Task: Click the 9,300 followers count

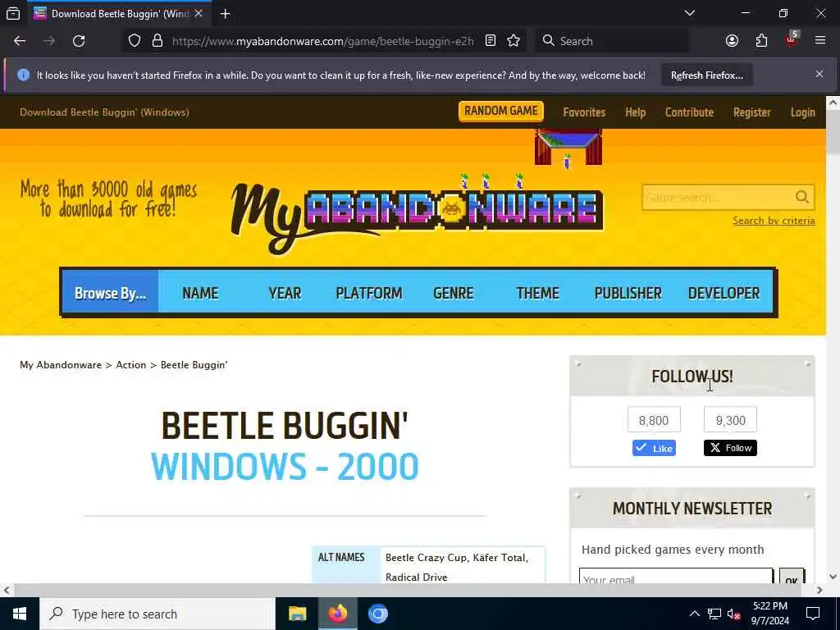Action: [x=730, y=420]
